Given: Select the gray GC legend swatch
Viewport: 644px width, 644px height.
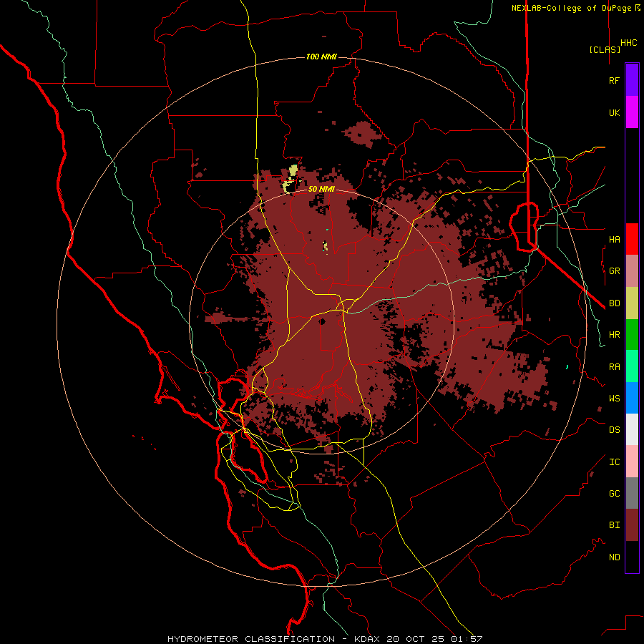Looking at the screenshot, I should (x=632, y=493).
